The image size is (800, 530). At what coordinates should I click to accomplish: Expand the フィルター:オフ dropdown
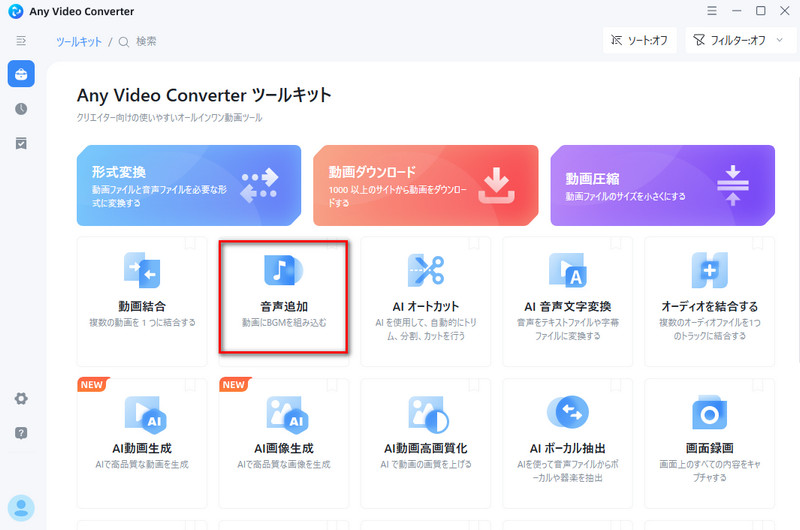coord(740,40)
